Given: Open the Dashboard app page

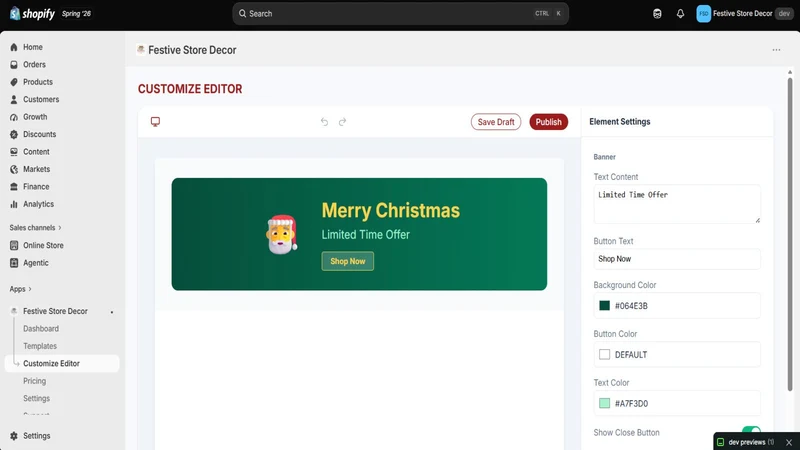Looking at the screenshot, I should click(x=41, y=329).
